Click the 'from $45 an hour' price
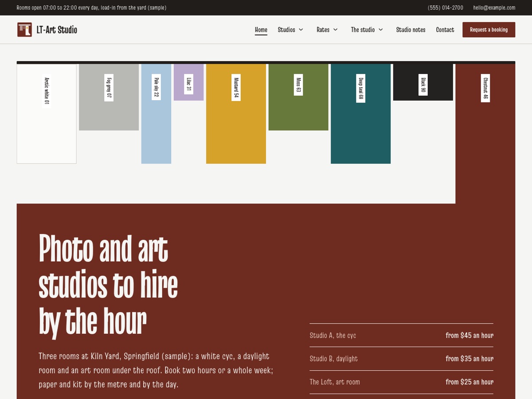This screenshot has width=532, height=399. 469,335
